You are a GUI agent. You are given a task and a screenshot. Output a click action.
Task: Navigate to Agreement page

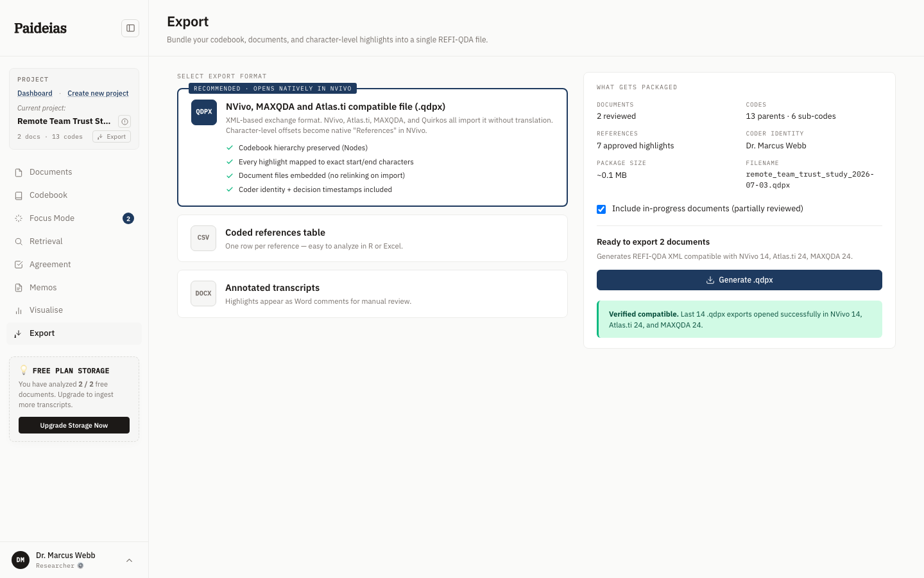coord(74,265)
